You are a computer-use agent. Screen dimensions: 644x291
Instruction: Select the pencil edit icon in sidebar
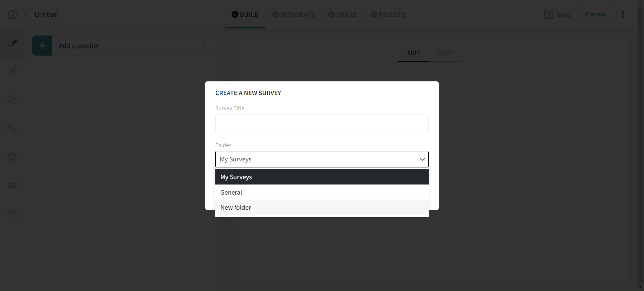click(x=12, y=43)
